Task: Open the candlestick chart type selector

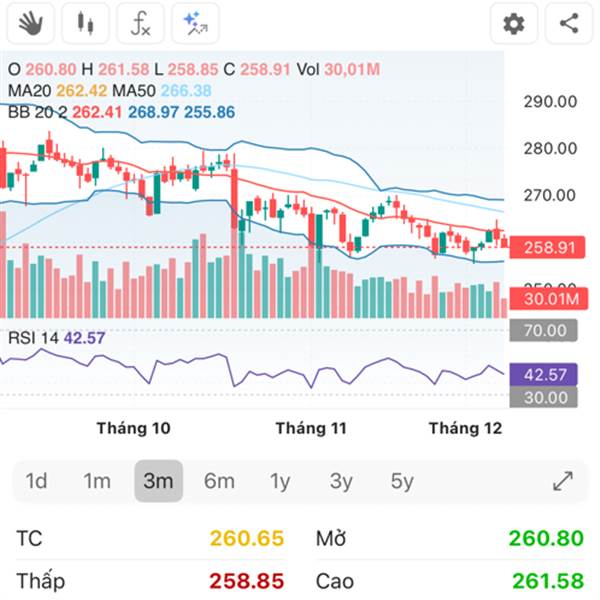Action: (85, 23)
